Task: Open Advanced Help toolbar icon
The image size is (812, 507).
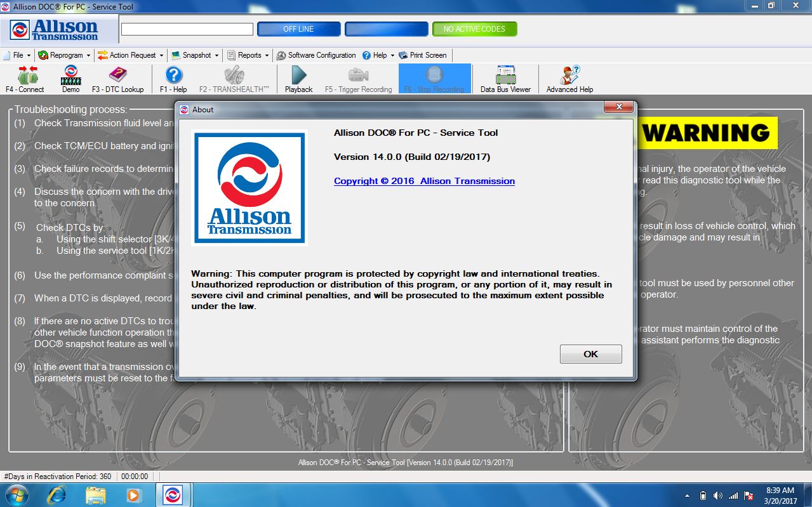Action: [x=570, y=79]
